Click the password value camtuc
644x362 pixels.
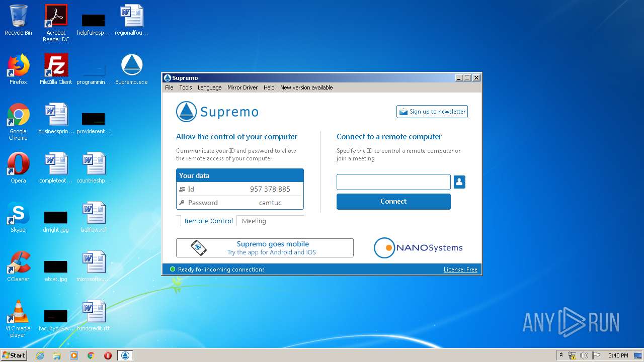pyautogui.click(x=270, y=203)
